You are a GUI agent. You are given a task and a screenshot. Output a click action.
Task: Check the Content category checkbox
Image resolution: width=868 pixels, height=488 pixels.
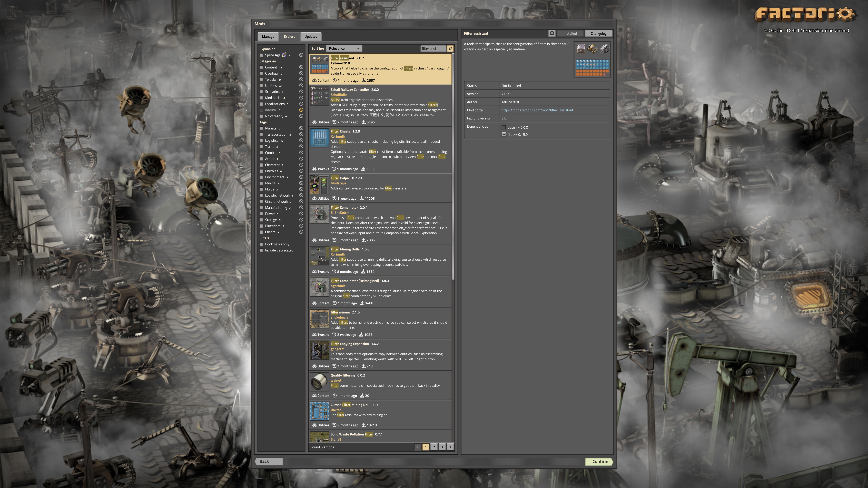point(261,67)
